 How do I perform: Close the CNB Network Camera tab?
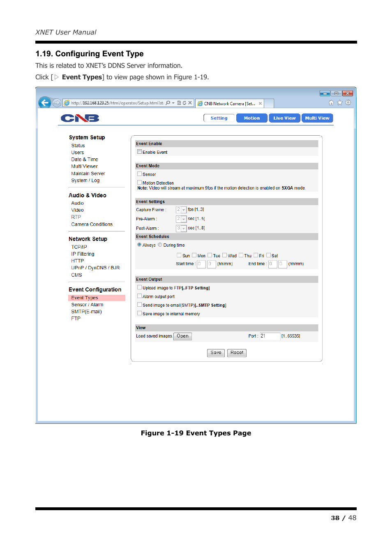(260, 104)
